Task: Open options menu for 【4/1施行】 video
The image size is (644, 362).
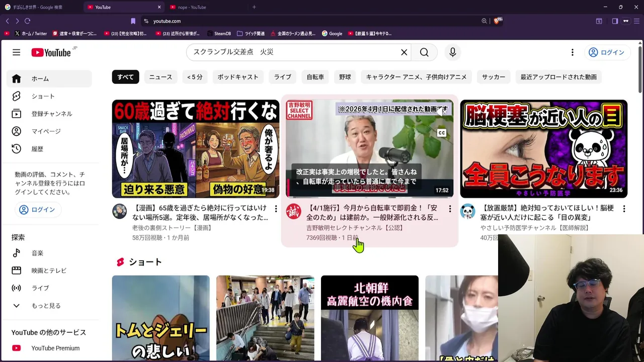Action: tap(450, 209)
